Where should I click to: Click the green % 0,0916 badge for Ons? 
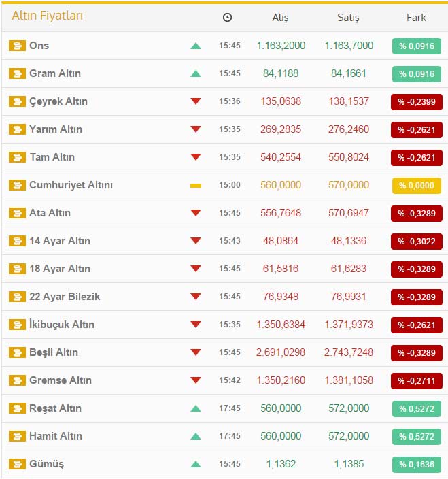(x=417, y=46)
